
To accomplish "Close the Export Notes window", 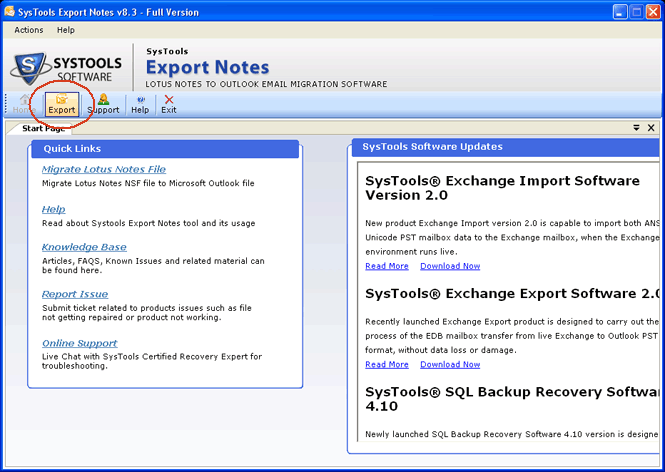I will pos(653,12).
